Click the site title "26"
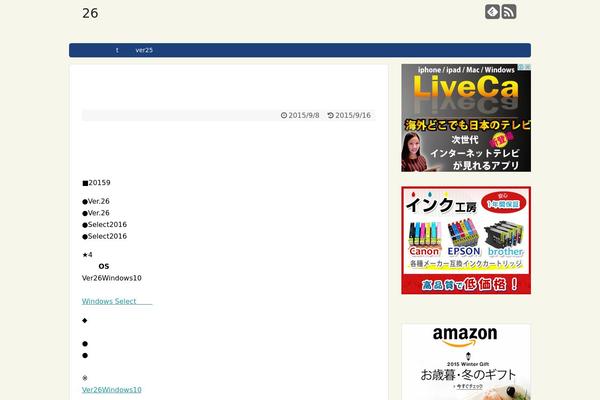This screenshot has height=400, width=600. pyautogui.click(x=90, y=13)
